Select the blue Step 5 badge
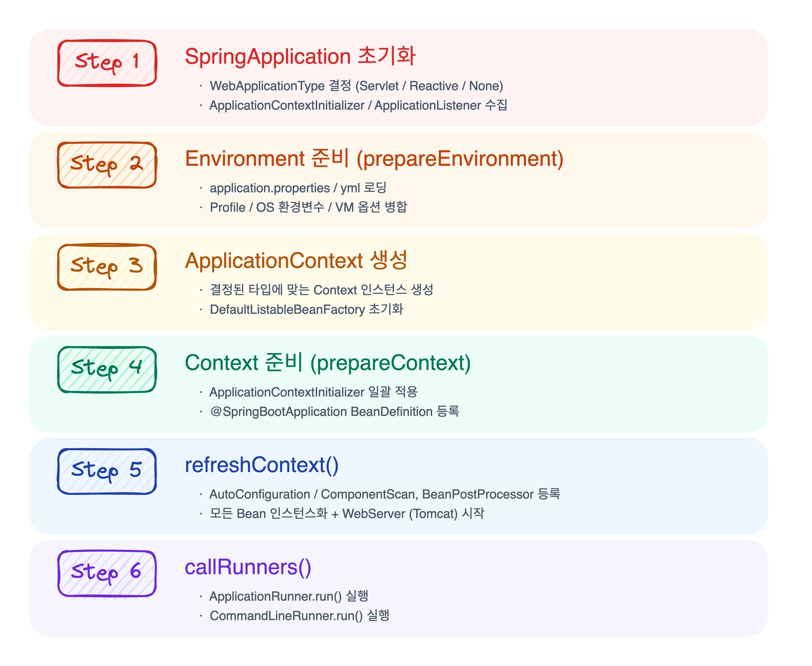Image resolution: width=812 pixels, height=666 pixels. click(x=107, y=471)
